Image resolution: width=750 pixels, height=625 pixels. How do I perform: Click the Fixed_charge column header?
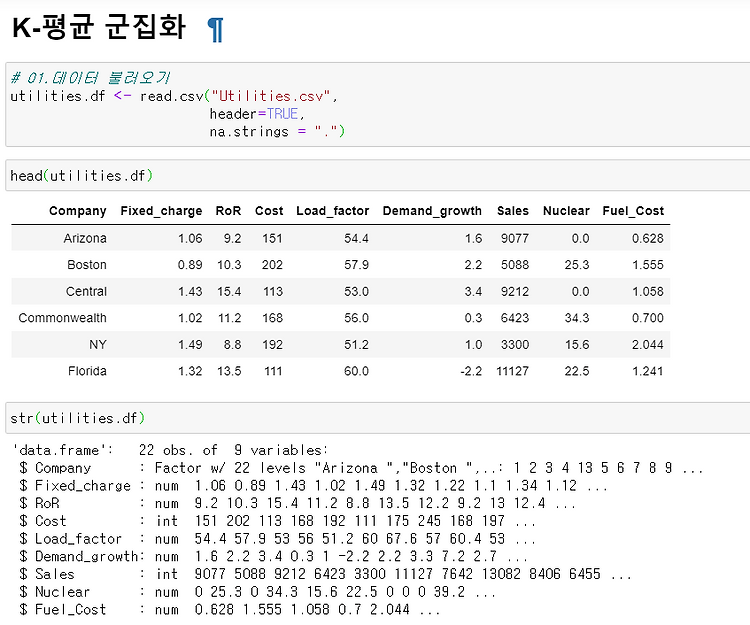[x=161, y=211]
